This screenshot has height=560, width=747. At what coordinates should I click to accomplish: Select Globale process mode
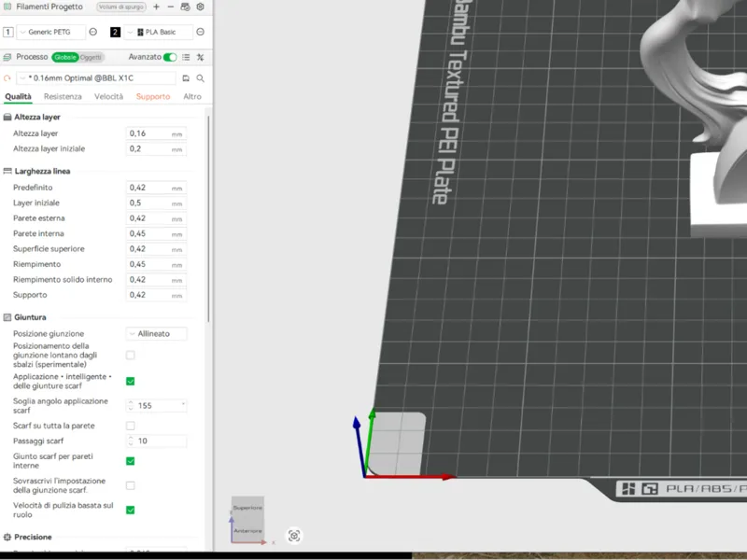pyautogui.click(x=64, y=57)
